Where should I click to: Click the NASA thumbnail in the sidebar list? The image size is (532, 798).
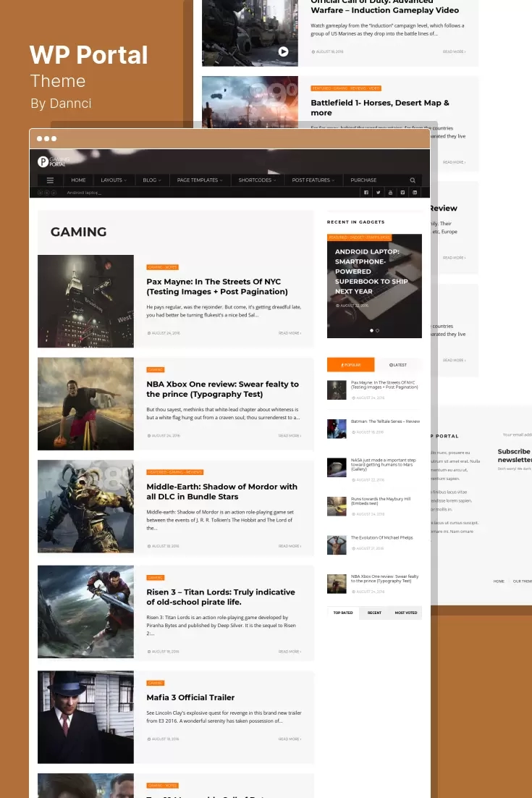[337, 467]
